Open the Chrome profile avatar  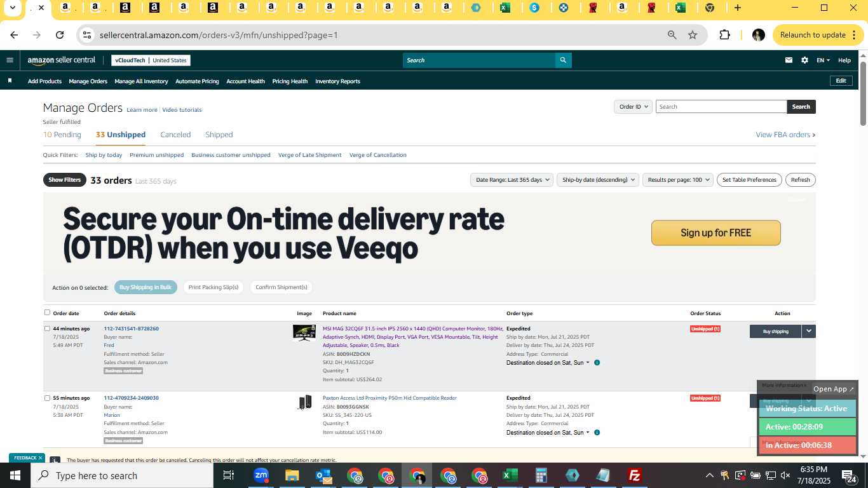(758, 35)
